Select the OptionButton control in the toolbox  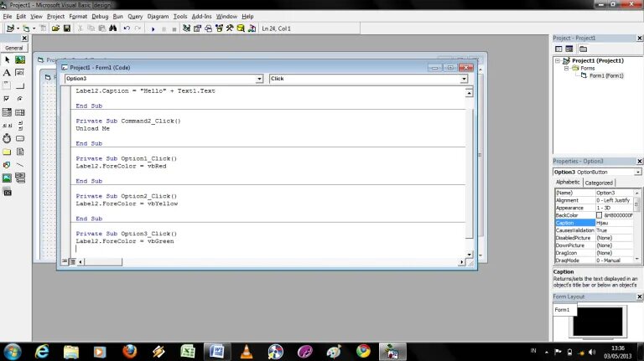[x=20, y=99]
